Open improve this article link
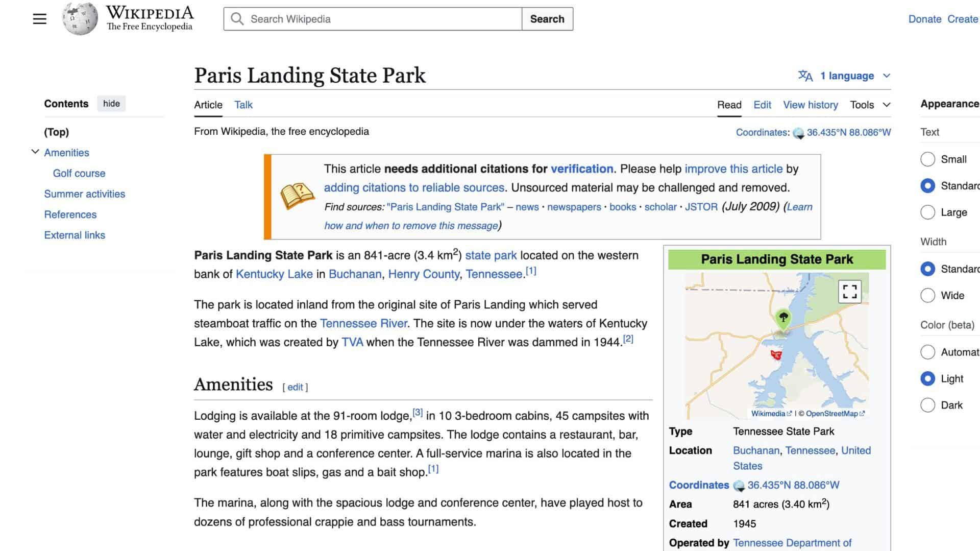This screenshot has height=551, width=980. pos(733,169)
